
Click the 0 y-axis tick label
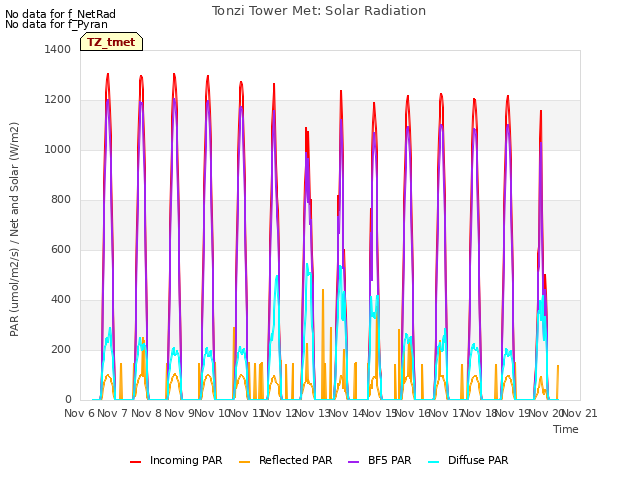point(68,400)
